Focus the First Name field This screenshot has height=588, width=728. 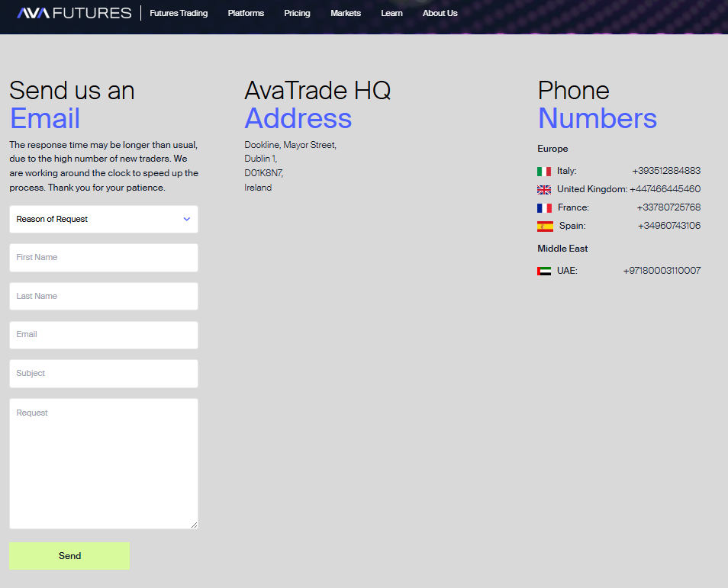coord(104,258)
